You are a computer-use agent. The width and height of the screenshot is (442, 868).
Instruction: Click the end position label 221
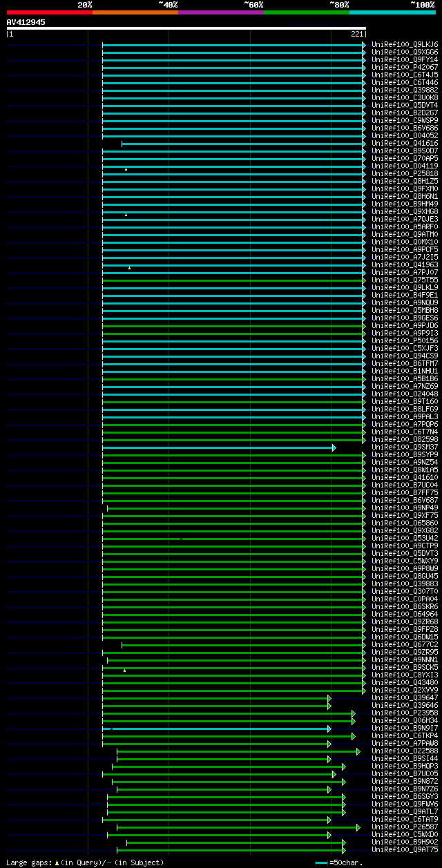357,34
